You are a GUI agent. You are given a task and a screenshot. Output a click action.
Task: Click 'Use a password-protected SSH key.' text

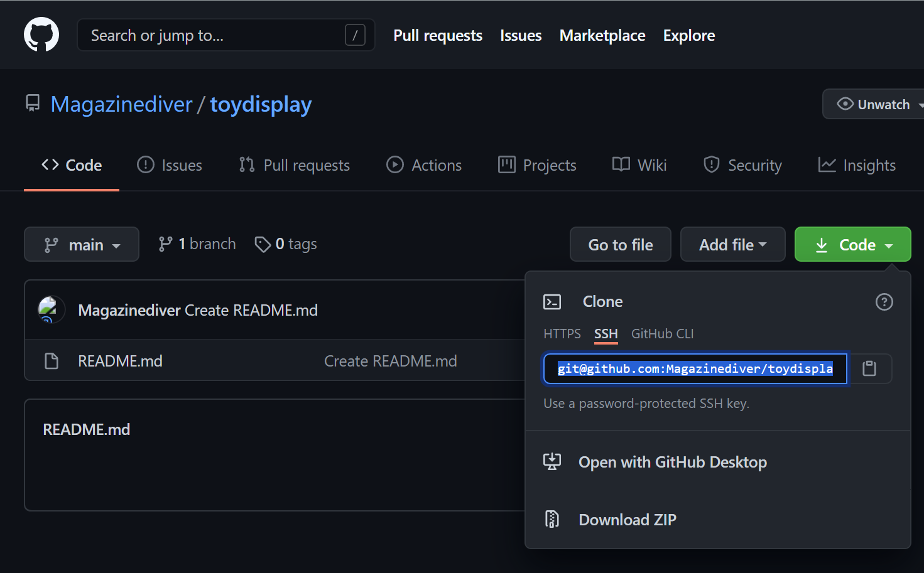(646, 404)
